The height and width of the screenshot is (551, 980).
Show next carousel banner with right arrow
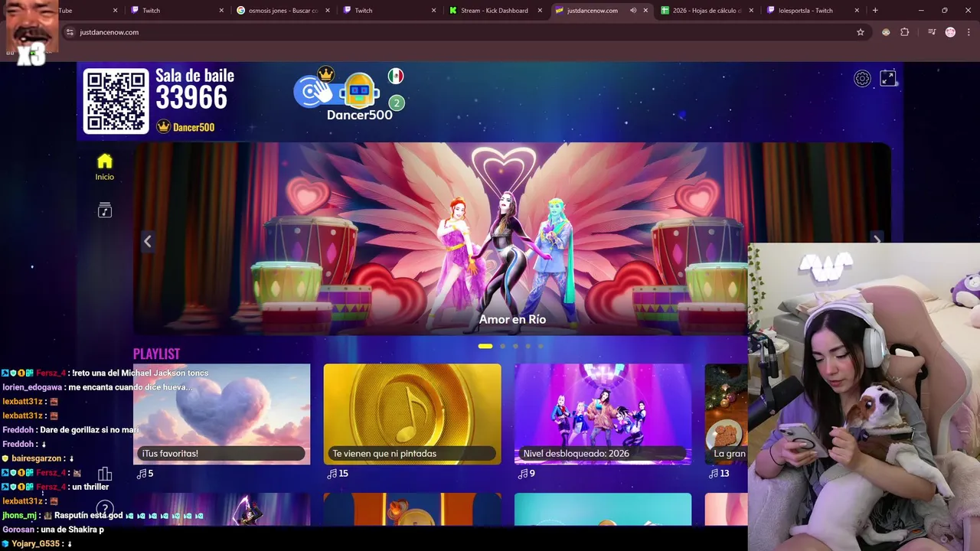click(x=877, y=240)
